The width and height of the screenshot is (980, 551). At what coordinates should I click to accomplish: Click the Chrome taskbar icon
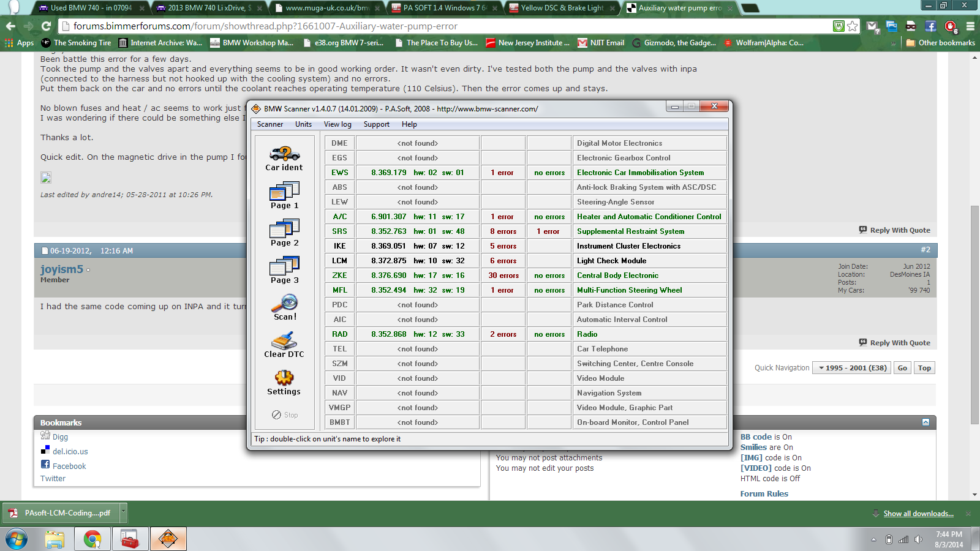[92, 539]
